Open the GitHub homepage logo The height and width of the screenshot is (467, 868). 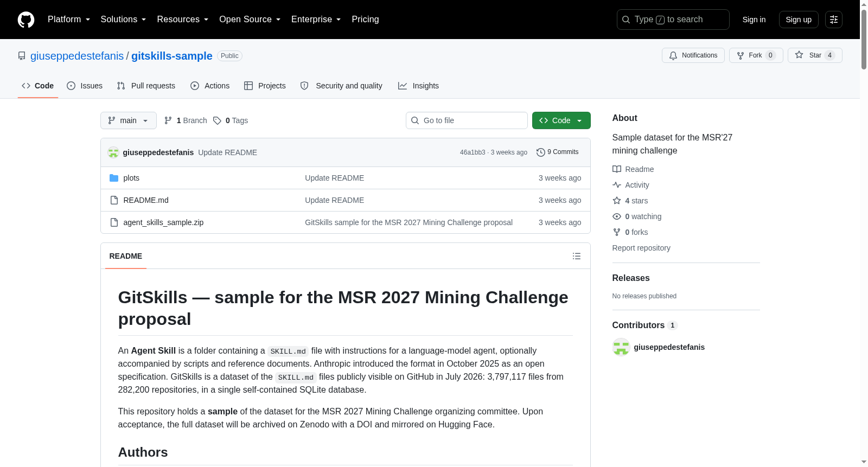tap(26, 20)
